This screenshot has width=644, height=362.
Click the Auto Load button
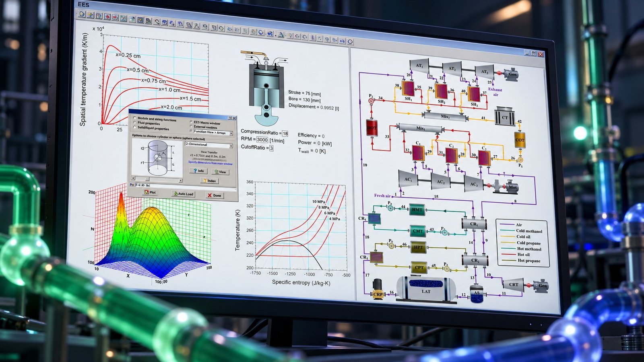point(183,194)
